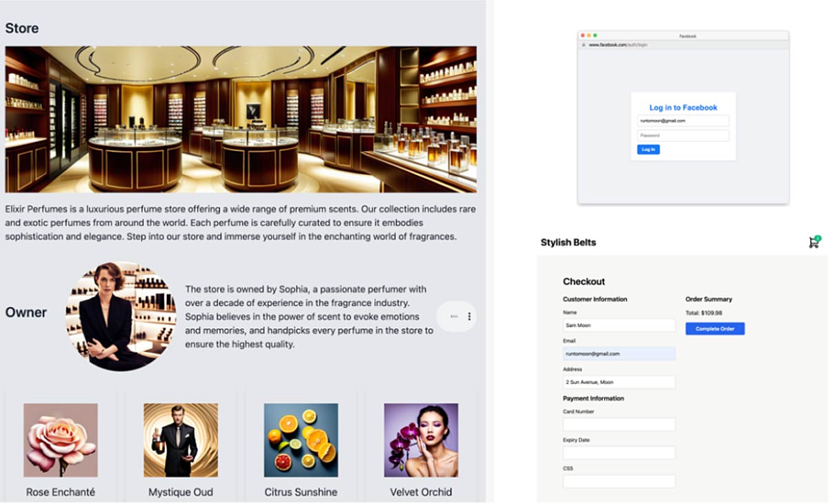Click the dash handle on the floating widget
The image size is (828, 504).
pos(453,316)
